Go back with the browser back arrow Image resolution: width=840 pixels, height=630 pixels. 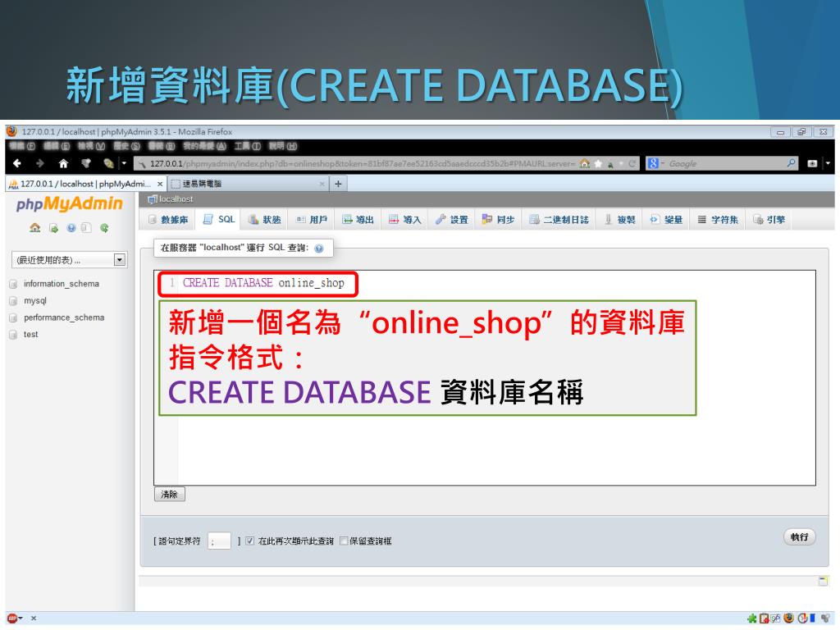[17, 163]
